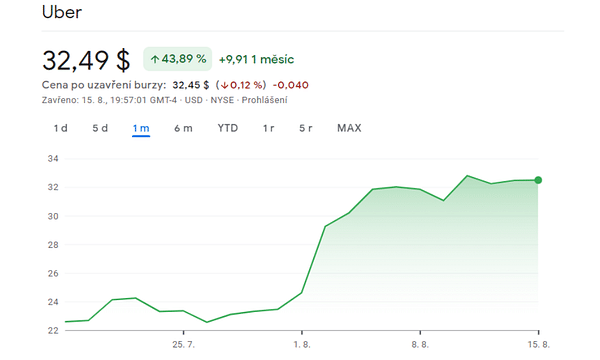View the MAX range chart
This screenshot has width=600, height=360.
pyautogui.click(x=349, y=128)
